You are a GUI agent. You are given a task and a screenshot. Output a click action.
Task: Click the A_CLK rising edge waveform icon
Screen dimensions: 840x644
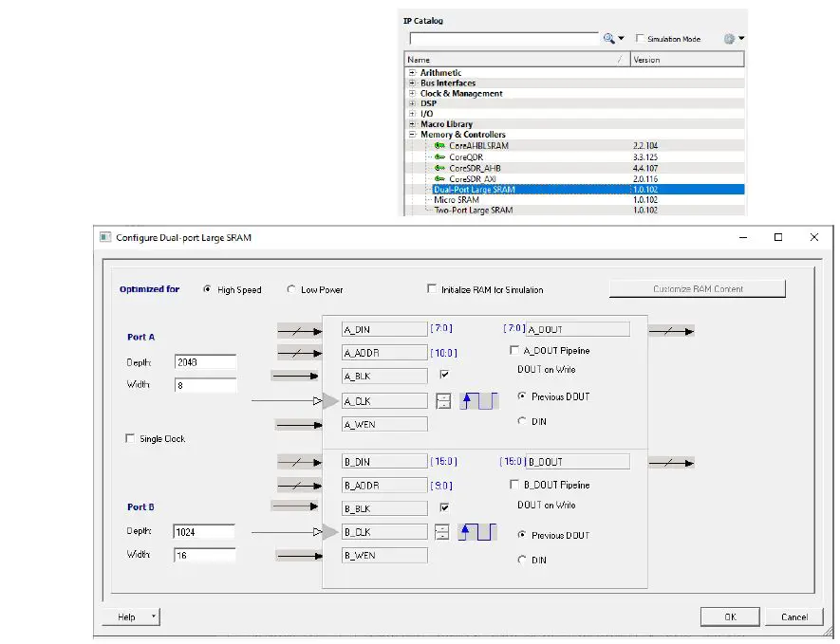478,401
